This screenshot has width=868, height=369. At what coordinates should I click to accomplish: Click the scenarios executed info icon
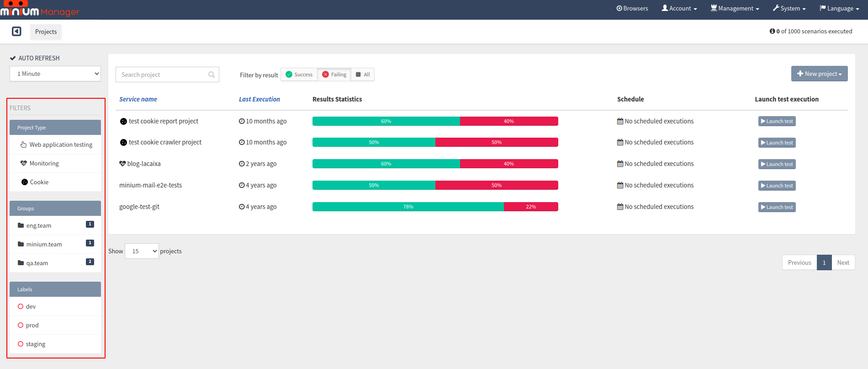(x=772, y=31)
